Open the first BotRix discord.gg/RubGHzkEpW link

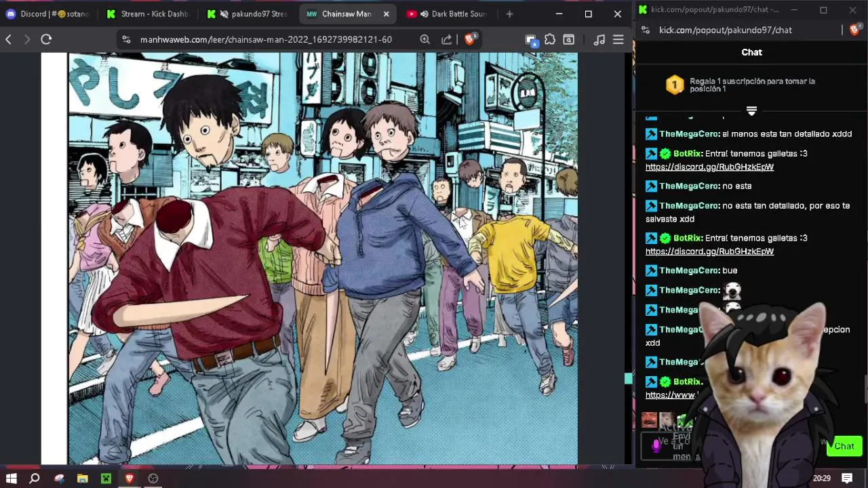point(709,167)
